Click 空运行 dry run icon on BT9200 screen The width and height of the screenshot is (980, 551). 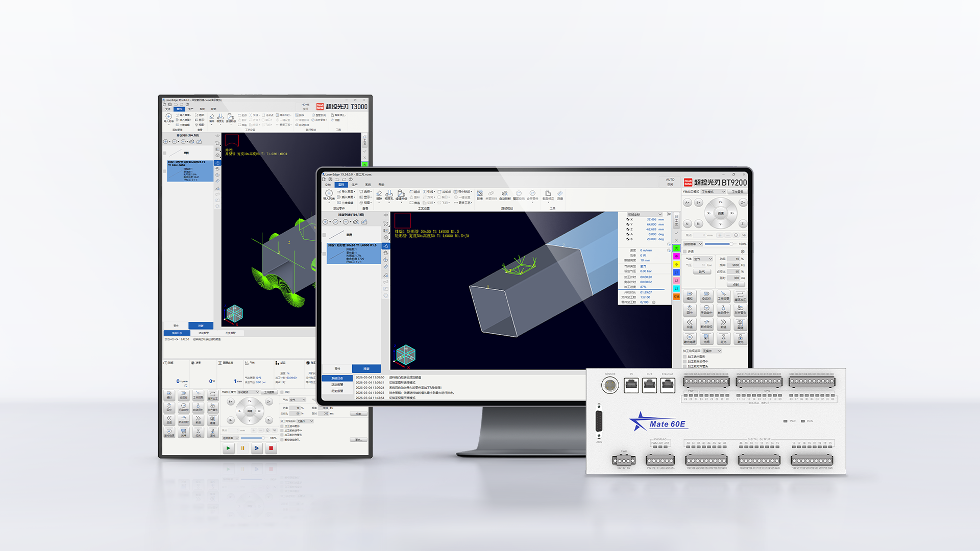coord(706,296)
